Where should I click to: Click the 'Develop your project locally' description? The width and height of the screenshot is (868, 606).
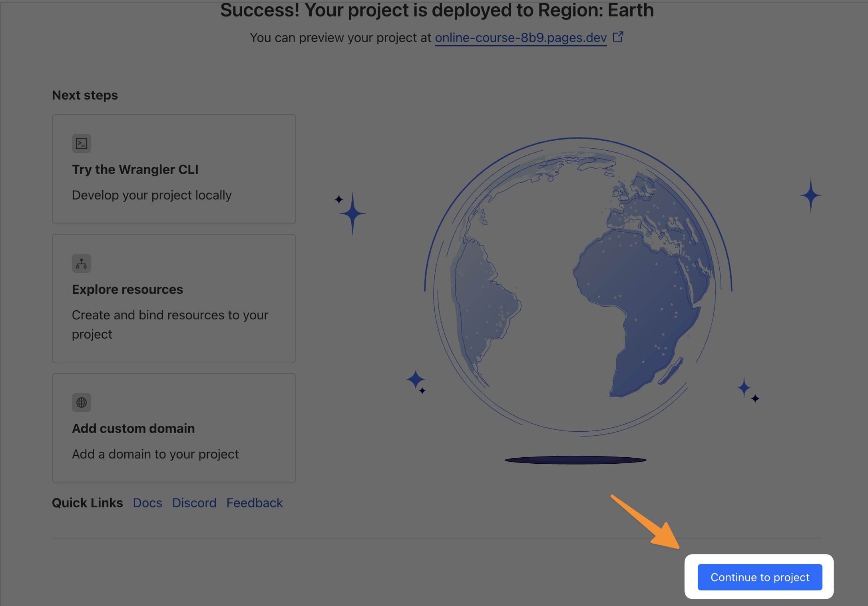tap(151, 195)
